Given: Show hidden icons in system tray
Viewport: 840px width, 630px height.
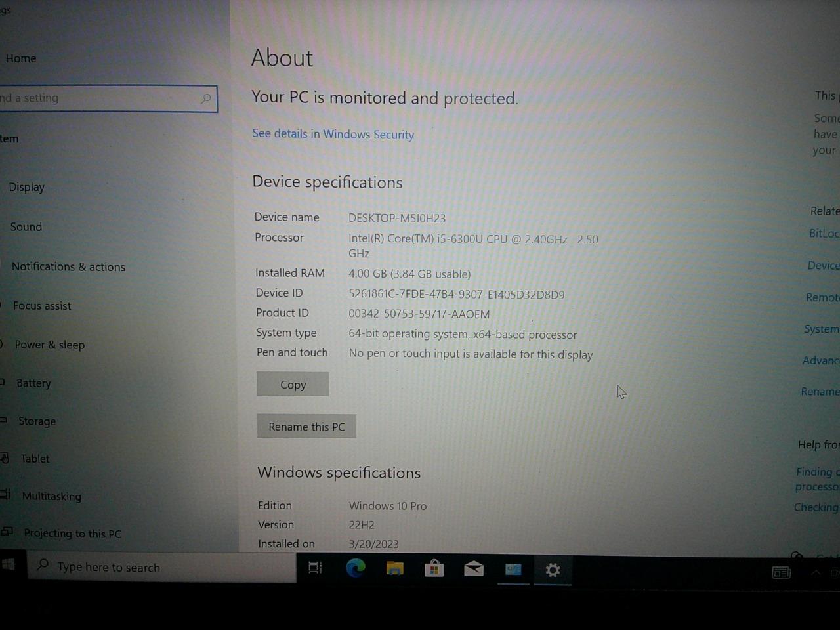Looking at the screenshot, I should (816, 573).
